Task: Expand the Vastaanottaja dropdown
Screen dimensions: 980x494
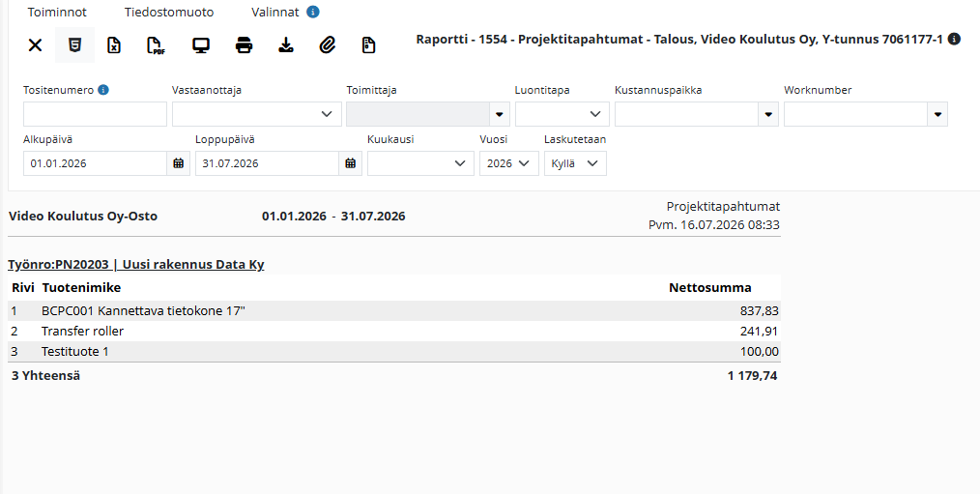Action: click(257, 114)
